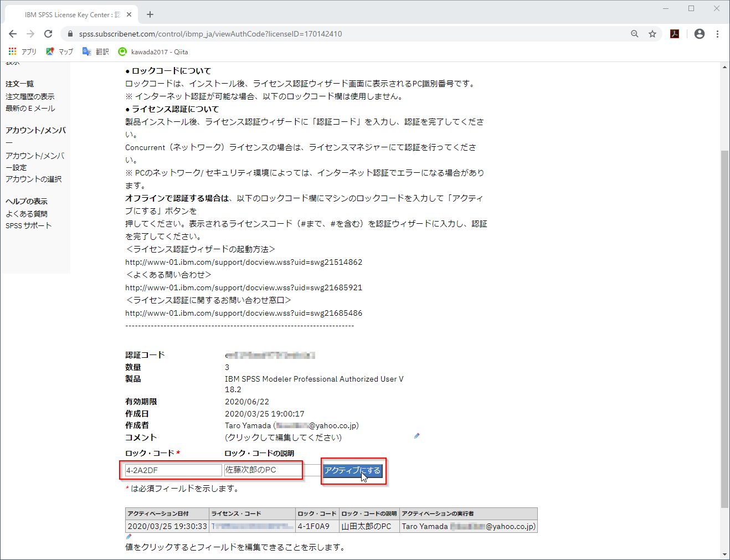730x560 pixels.
Task: Click the pencil edit icon beside コメント
Action: point(417,436)
